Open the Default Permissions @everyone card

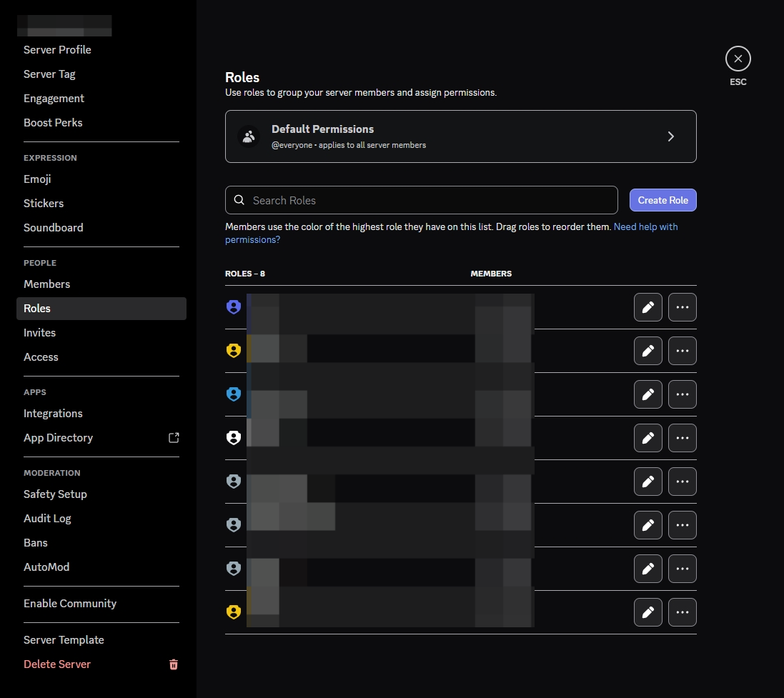tap(460, 136)
